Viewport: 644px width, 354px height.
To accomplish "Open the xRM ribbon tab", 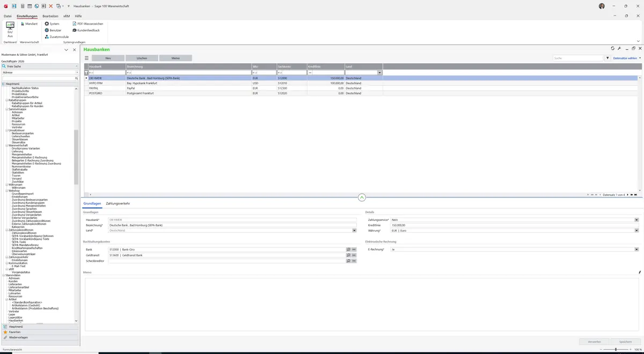I will click(67, 16).
